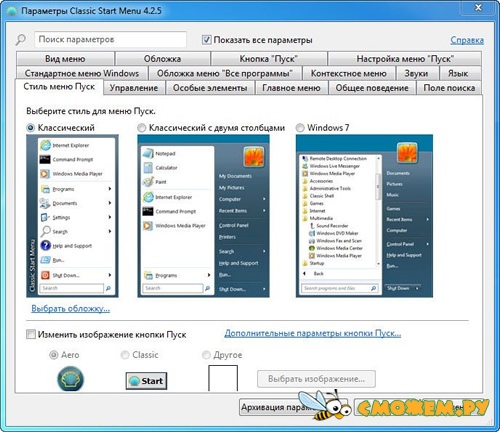Select Классический с двумя столбцами style
500x432 pixels.
[x=142, y=128]
